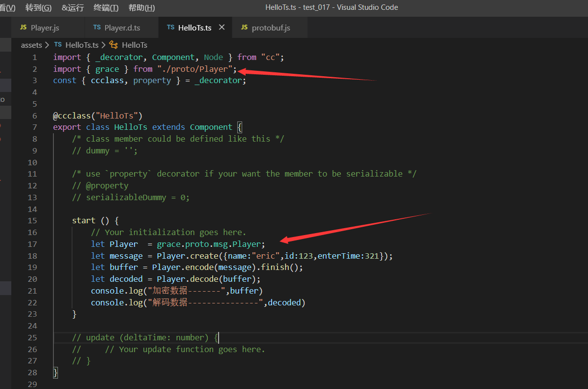Expand the chevron after assets breadcrumb
588x389 pixels.
pos(47,45)
